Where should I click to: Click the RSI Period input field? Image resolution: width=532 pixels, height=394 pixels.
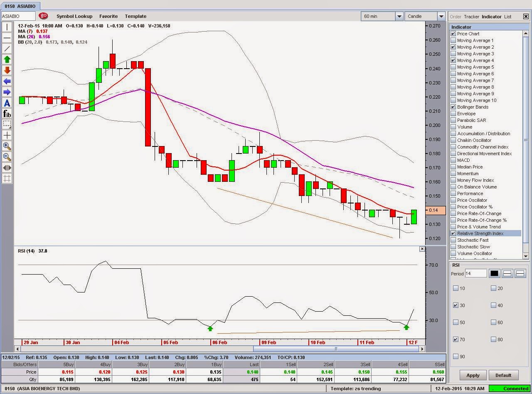tap(475, 273)
